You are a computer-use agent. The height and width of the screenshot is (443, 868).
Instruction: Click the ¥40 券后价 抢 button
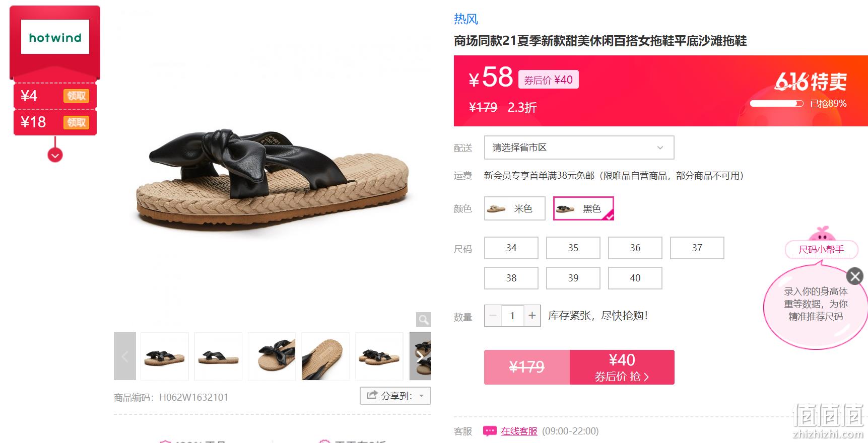pyautogui.click(x=622, y=367)
